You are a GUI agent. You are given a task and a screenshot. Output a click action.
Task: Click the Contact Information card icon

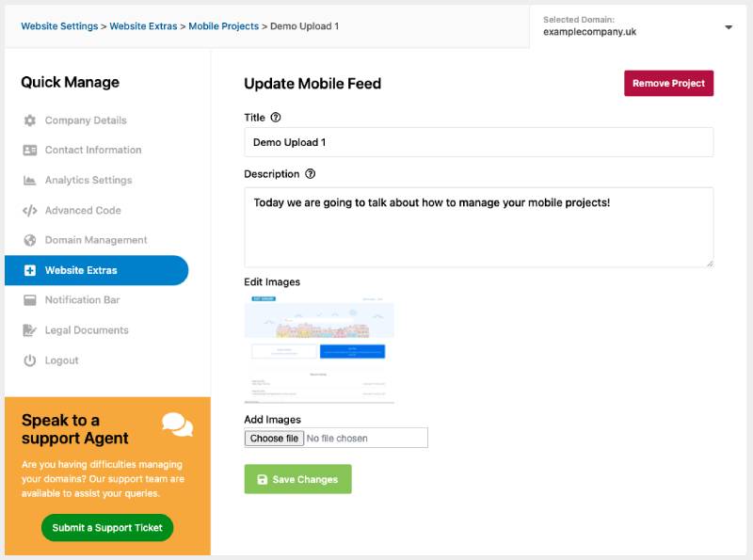click(30, 151)
